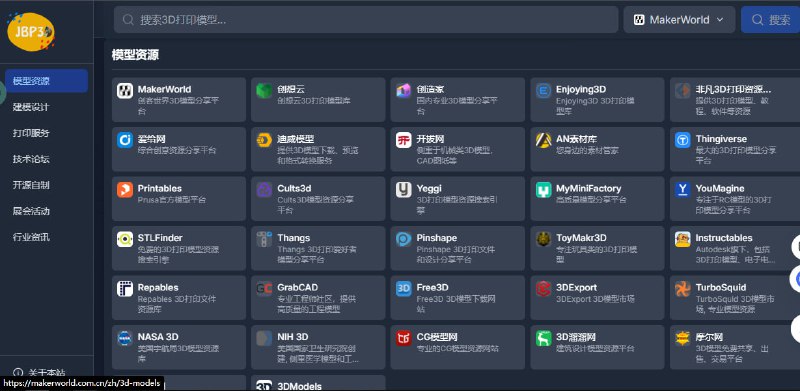Click the Yeggi icon
800x391 pixels.
point(404,190)
